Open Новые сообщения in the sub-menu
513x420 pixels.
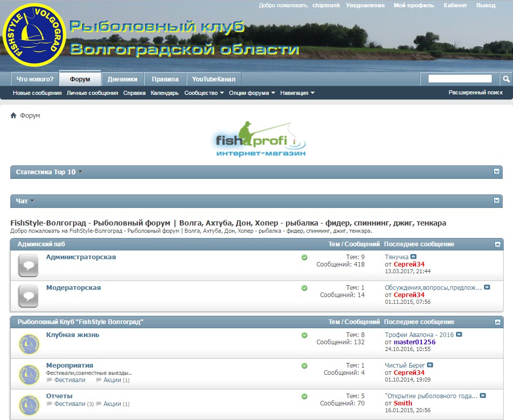pos(37,93)
